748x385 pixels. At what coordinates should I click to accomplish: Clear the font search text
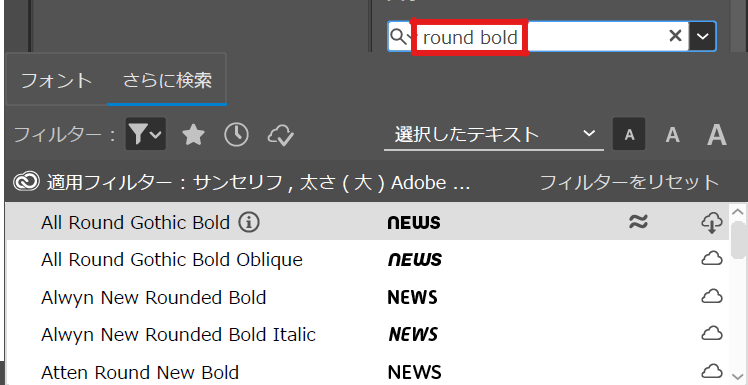(x=675, y=36)
